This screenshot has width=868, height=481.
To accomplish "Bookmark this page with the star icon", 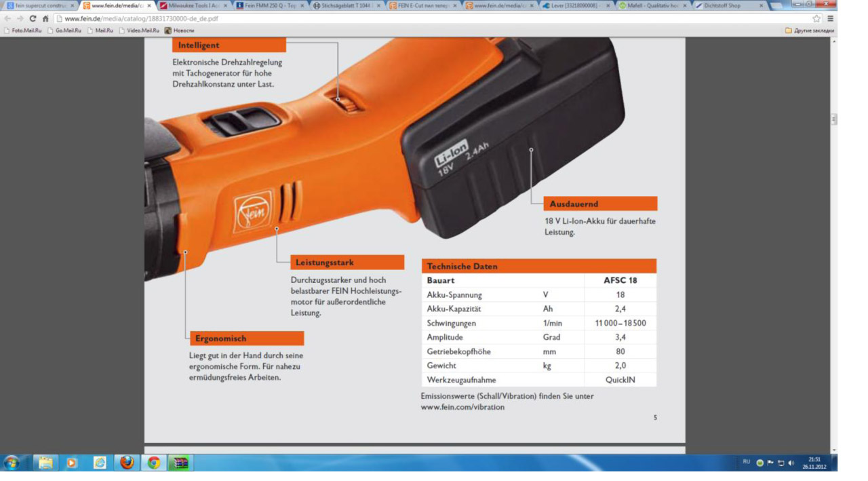I will coord(816,19).
